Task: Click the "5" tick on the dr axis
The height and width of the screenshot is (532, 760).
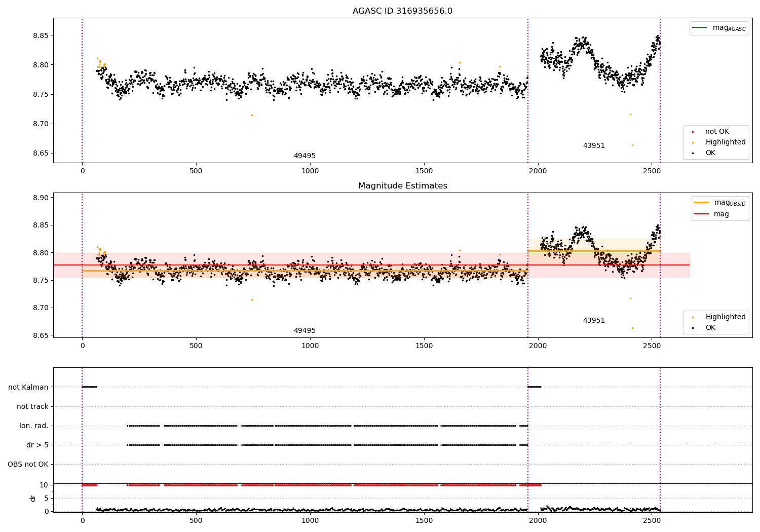Action: 46,498
